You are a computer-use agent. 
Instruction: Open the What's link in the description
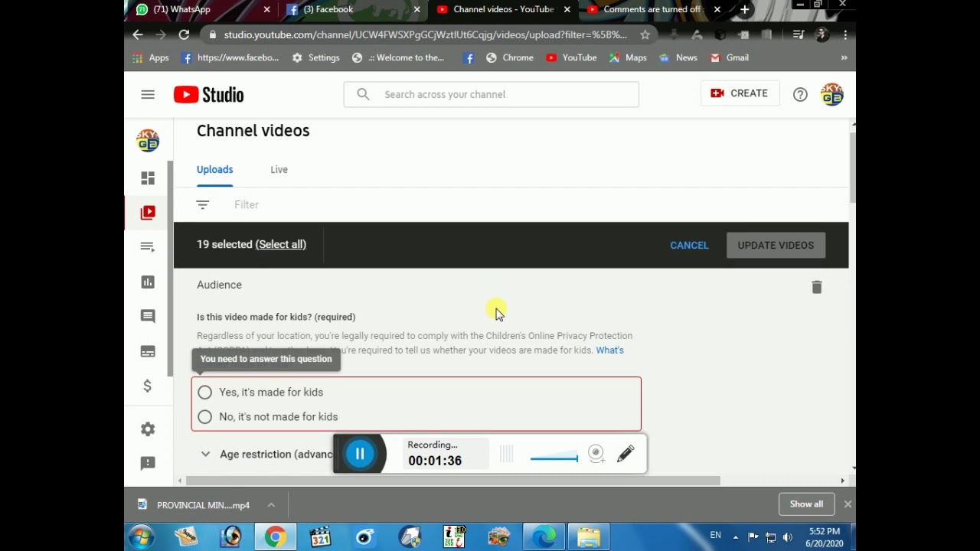click(x=609, y=350)
